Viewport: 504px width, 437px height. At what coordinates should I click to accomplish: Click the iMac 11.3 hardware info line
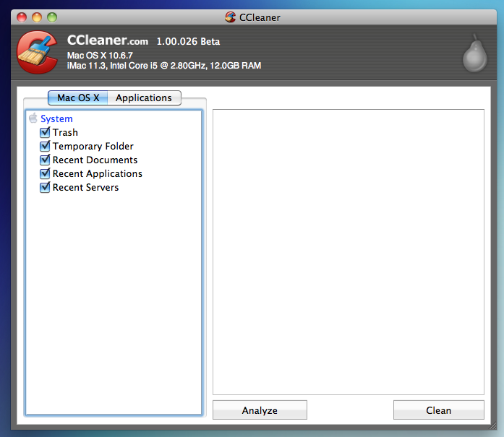164,66
